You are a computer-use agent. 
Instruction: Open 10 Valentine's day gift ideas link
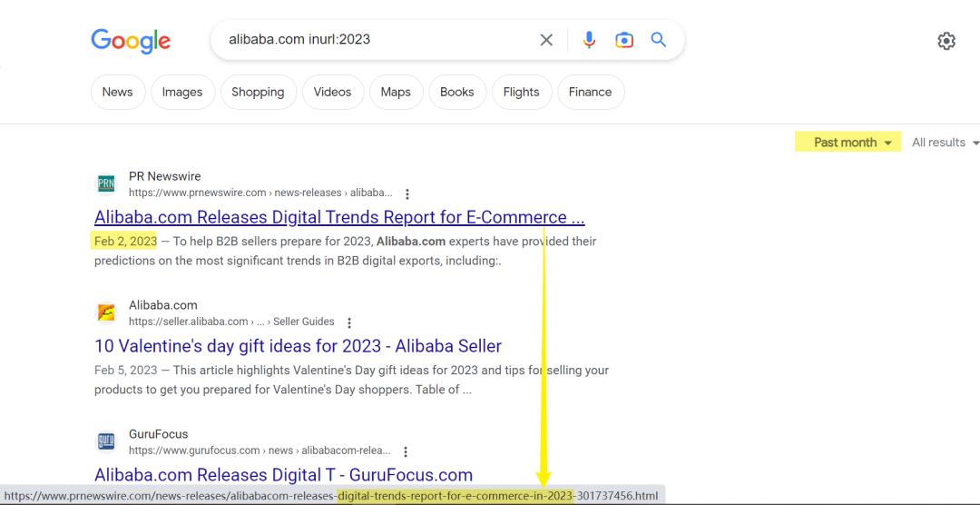298,346
